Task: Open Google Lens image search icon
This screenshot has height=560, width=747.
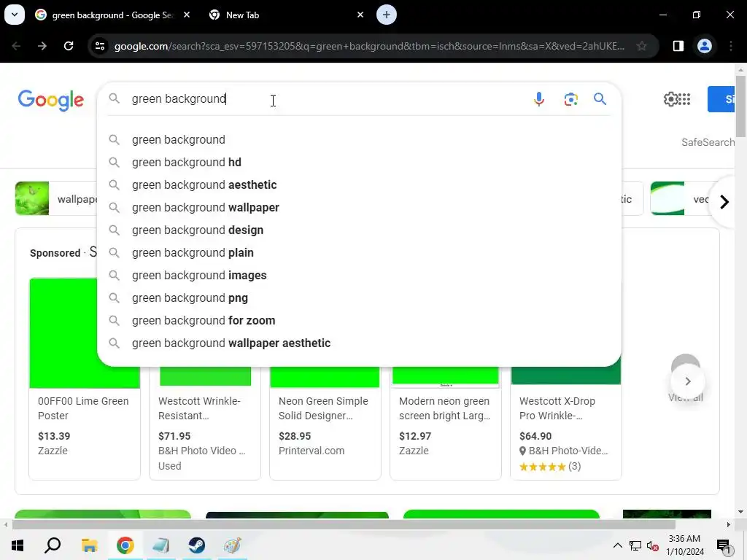Action: (570, 99)
